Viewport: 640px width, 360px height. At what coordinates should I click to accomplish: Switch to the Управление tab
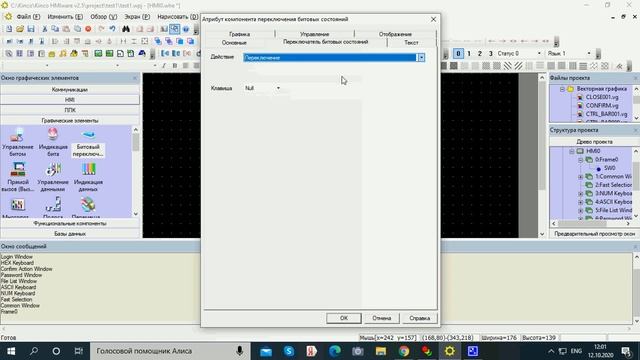click(314, 34)
